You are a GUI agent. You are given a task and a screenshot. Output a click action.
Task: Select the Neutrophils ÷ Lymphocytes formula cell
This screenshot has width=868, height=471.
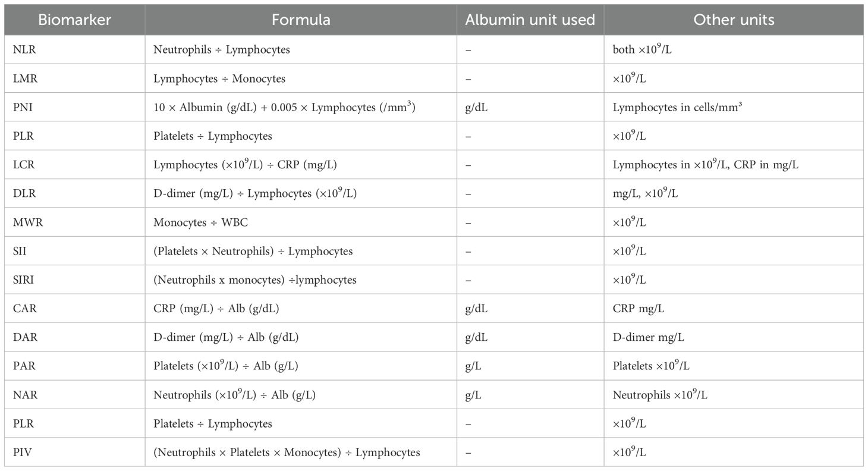click(222, 50)
